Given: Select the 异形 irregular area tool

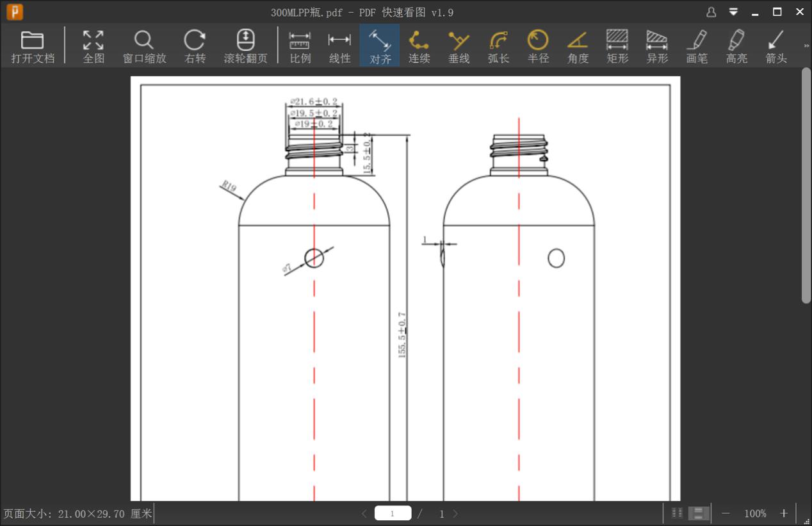Looking at the screenshot, I should 656,45.
